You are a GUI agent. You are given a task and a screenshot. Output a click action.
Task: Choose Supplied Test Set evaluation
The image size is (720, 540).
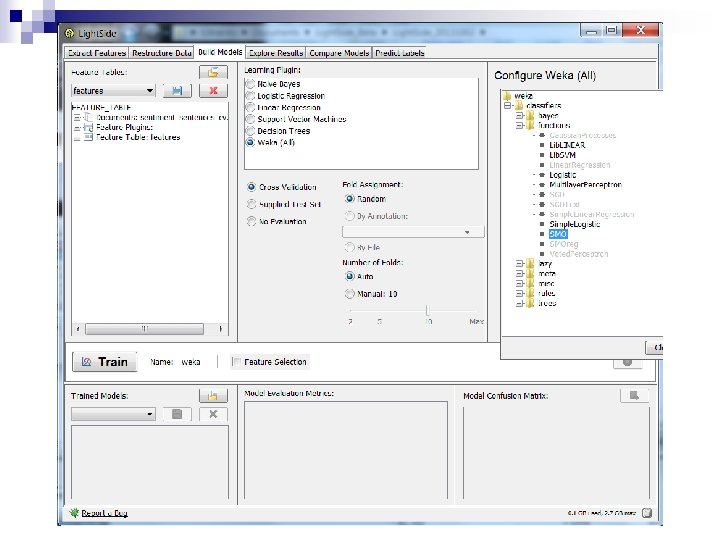252,204
